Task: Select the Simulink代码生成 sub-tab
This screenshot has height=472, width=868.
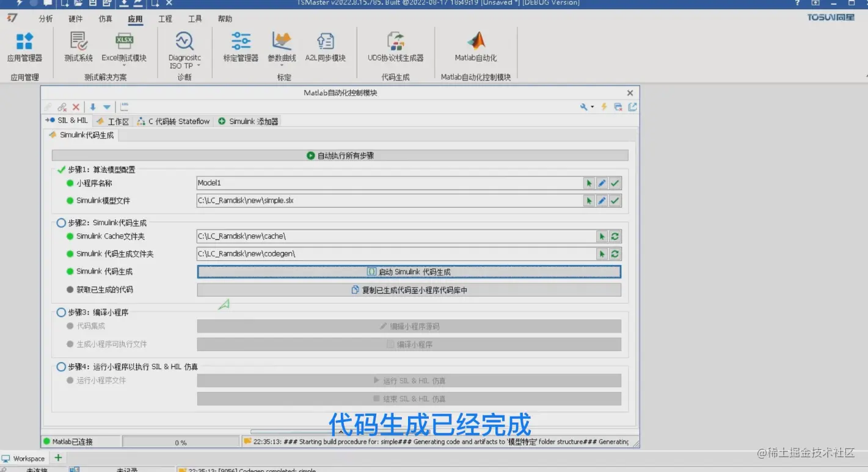Action: click(x=81, y=135)
